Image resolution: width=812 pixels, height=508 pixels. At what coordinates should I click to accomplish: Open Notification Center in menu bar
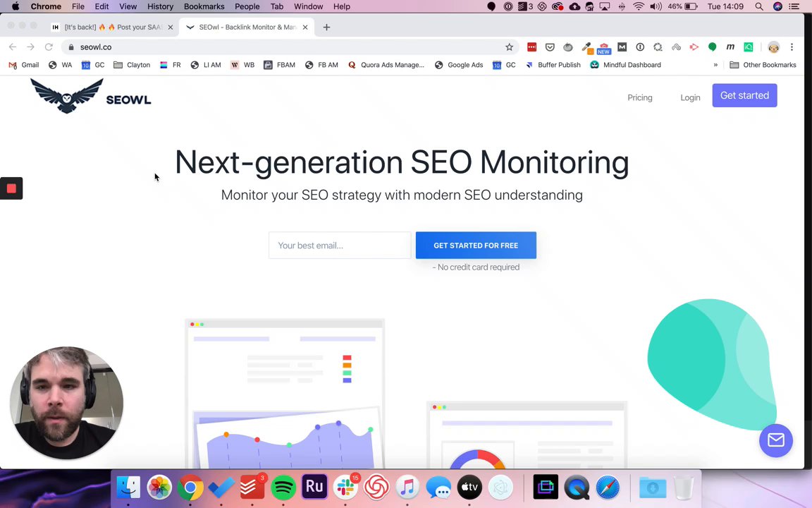click(x=794, y=7)
